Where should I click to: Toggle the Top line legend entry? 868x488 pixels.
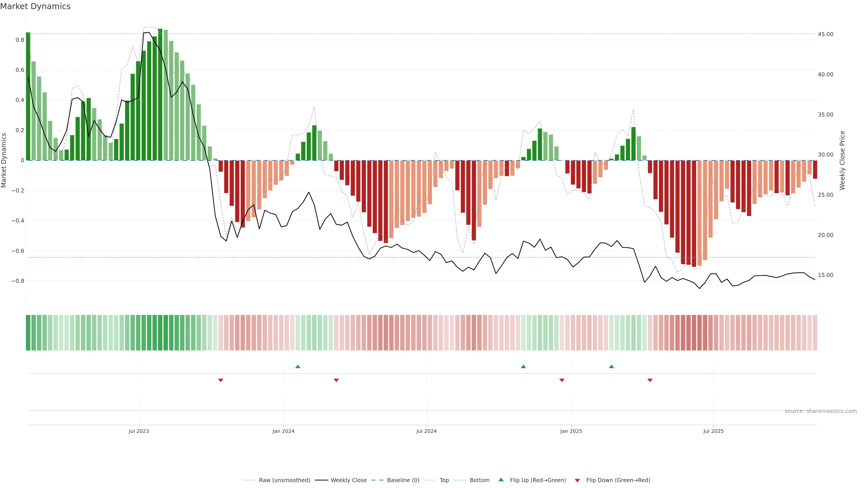[x=444, y=480]
